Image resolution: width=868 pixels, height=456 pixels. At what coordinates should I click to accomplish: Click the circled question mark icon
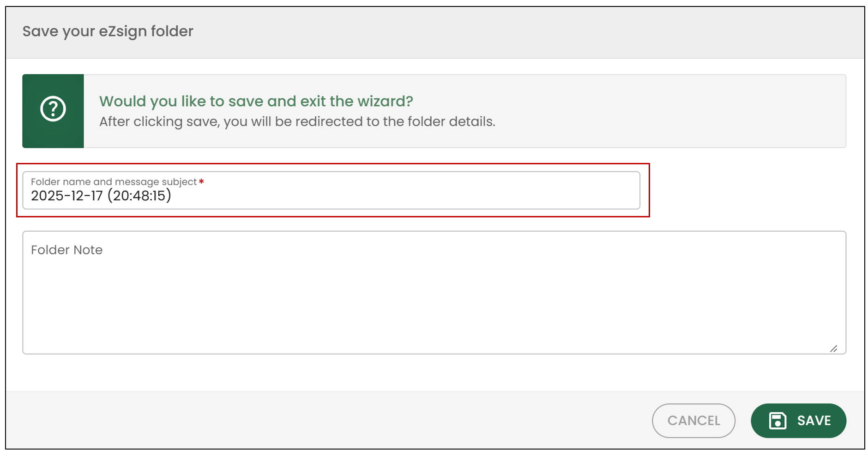click(x=53, y=109)
